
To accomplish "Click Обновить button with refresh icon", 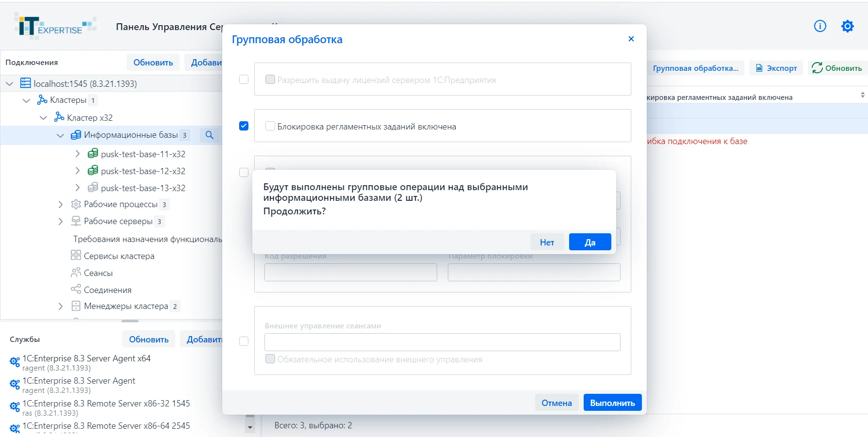I will pyautogui.click(x=837, y=68).
